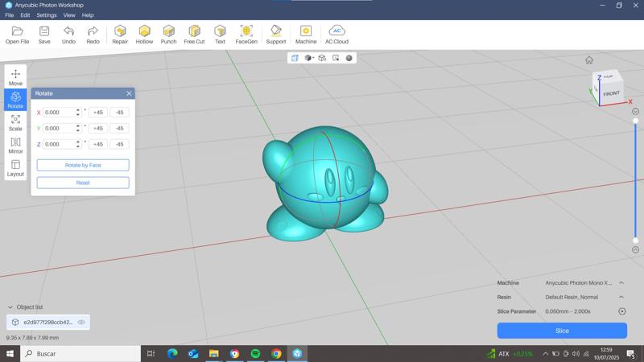This screenshot has height=362, width=644.
Task: Rotate Y axis by -45 degrees
Action: click(119, 128)
